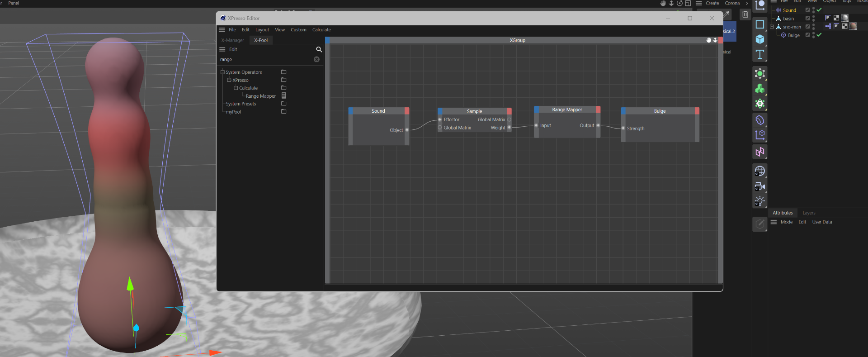The image size is (868, 357).
Task: Click the trash delete icon
Action: [745, 14]
